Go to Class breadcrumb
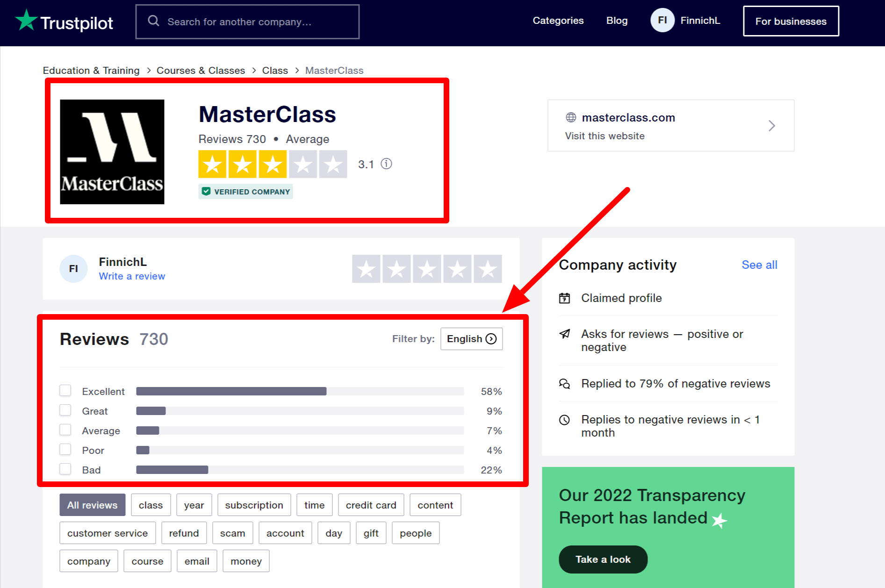This screenshot has width=885, height=588. (275, 71)
